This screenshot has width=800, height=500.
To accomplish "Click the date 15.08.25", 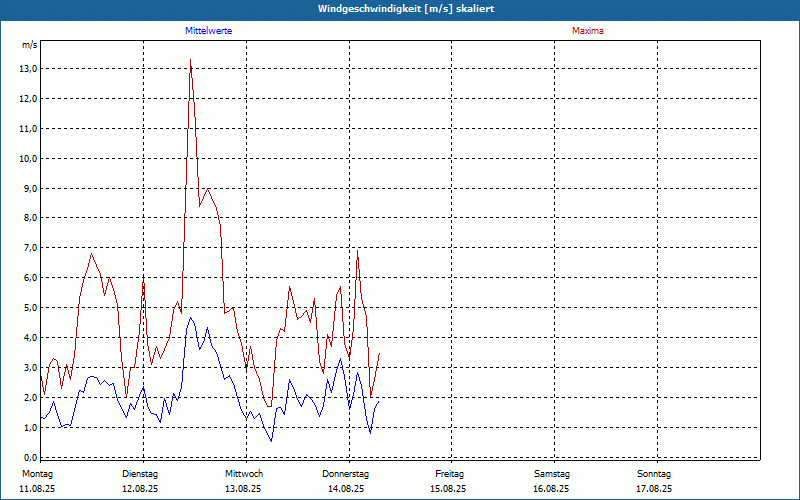I will pyautogui.click(x=448, y=489).
